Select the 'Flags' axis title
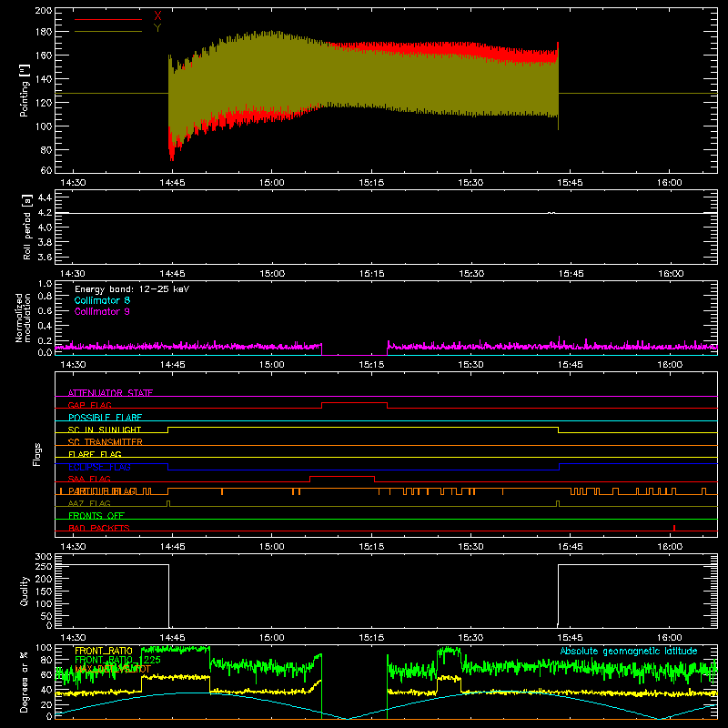Image resolution: width=728 pixels, height=728 pixels. (x=36, y=454)
